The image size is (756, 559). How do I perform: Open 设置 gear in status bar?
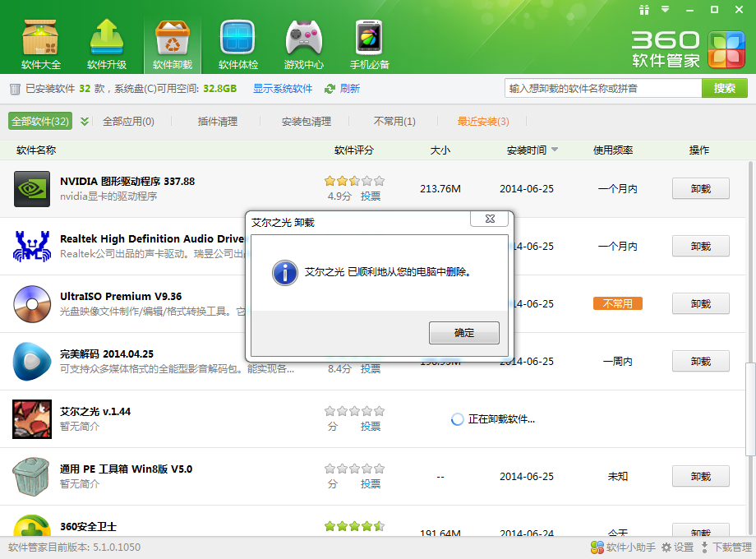point(677,547)
